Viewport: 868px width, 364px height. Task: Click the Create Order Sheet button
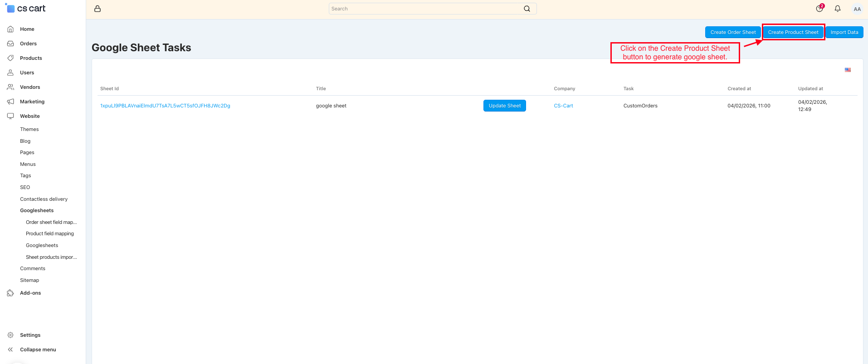[x=733, y=32]
